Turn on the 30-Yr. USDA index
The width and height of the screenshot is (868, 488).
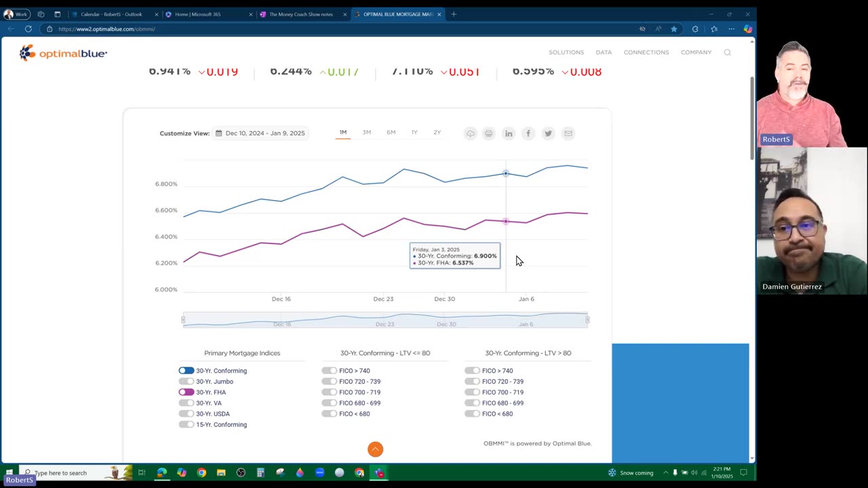[186, 414]
